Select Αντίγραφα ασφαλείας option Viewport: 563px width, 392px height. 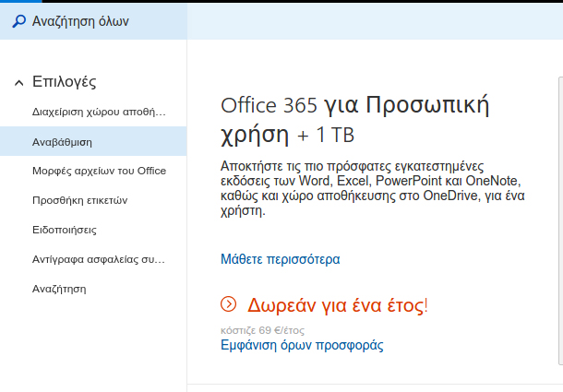(93, 259)
